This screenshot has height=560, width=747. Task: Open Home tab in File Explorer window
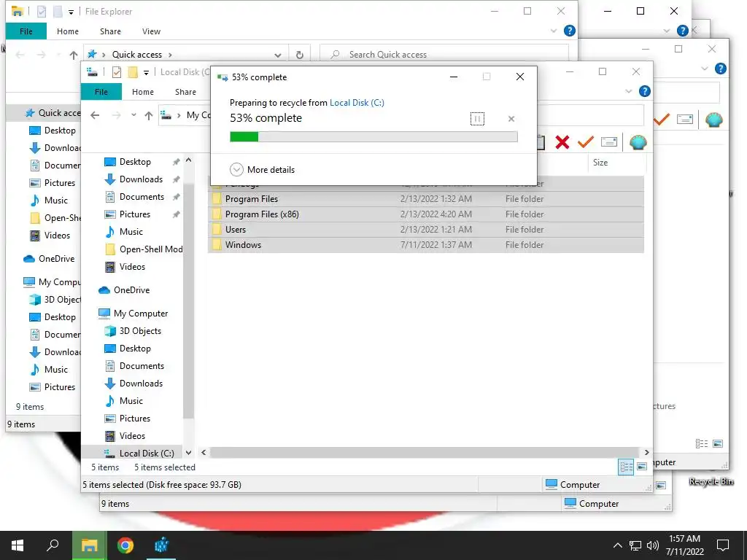tap(68, 31)
